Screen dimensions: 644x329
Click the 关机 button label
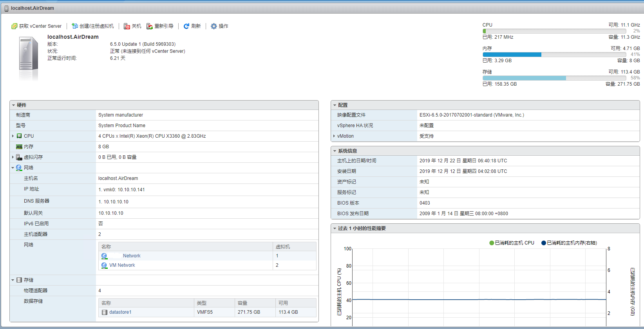point(137,26)
